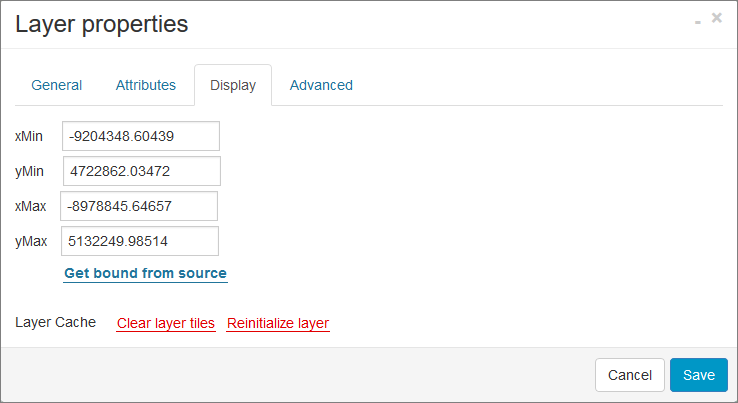Click the Layer Cache label
Screen dimensions: 738x403
(x=56, y=322)
